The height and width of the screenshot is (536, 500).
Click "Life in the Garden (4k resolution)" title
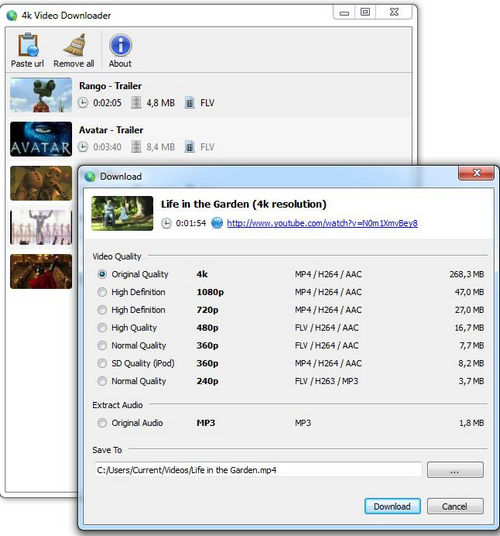click(x=244, y=204)
